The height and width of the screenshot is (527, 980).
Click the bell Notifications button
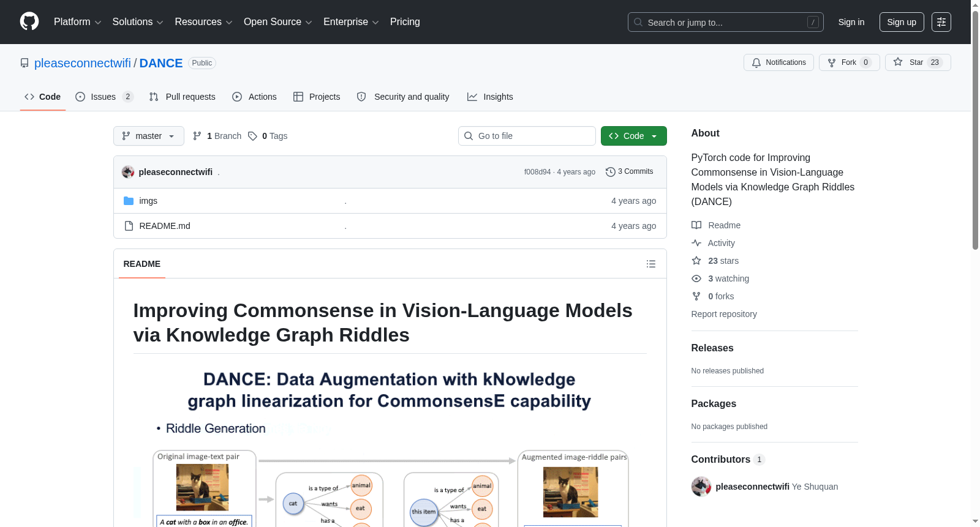click(778, 62)
